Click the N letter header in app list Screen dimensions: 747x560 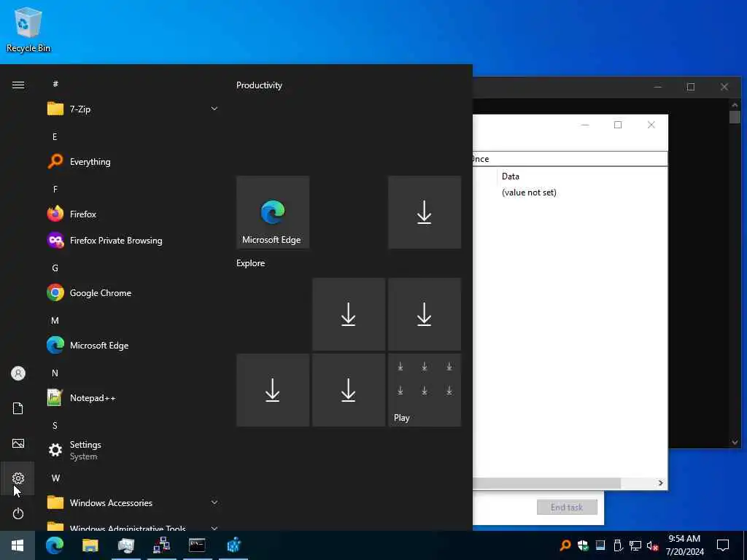tap(55, 373)
